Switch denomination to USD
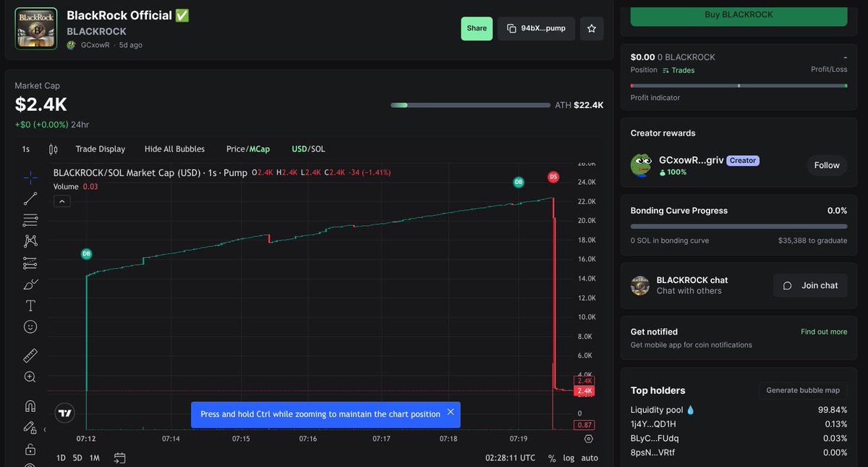 [x=299, y=149]
